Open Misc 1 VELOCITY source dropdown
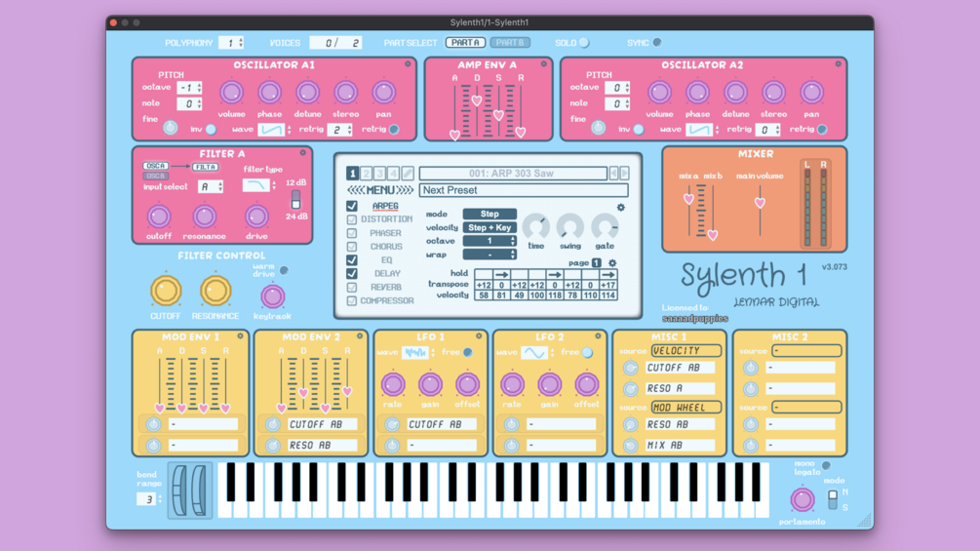980x551 pixels. tap(686, 350)
